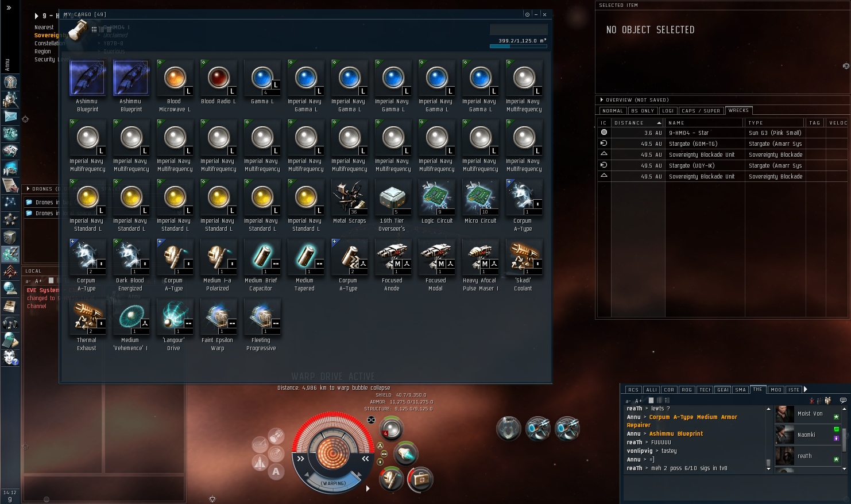
Task: Toggle the magnet-shaped high slot module
Action: pos(509,428)
